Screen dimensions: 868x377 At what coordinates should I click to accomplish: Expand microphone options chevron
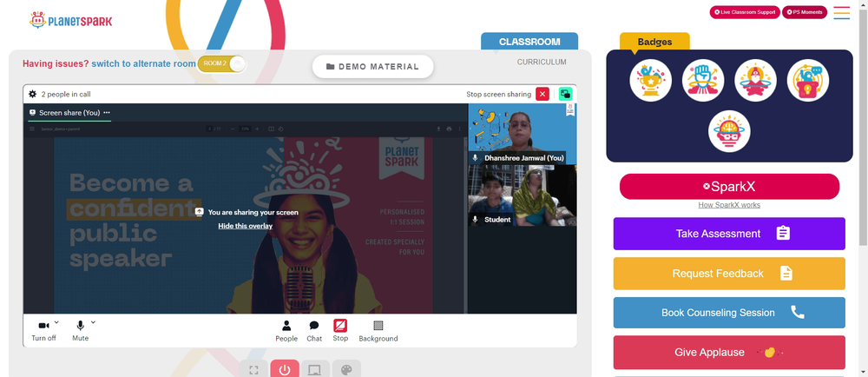point(93,322)
